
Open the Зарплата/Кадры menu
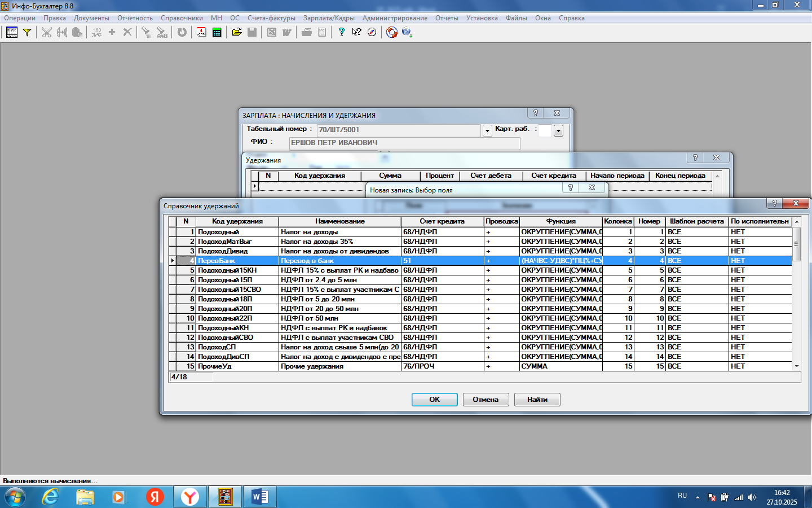click(x=329, y=18)
